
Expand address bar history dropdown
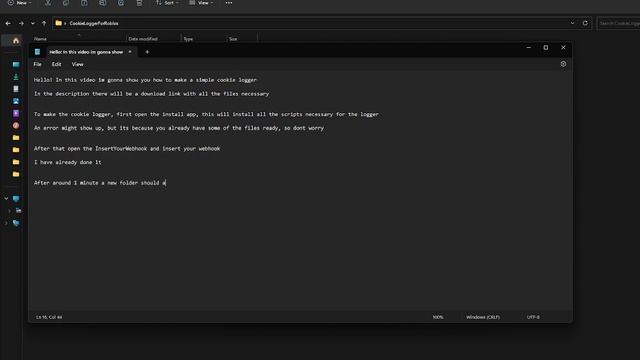(x=572, y=23)
